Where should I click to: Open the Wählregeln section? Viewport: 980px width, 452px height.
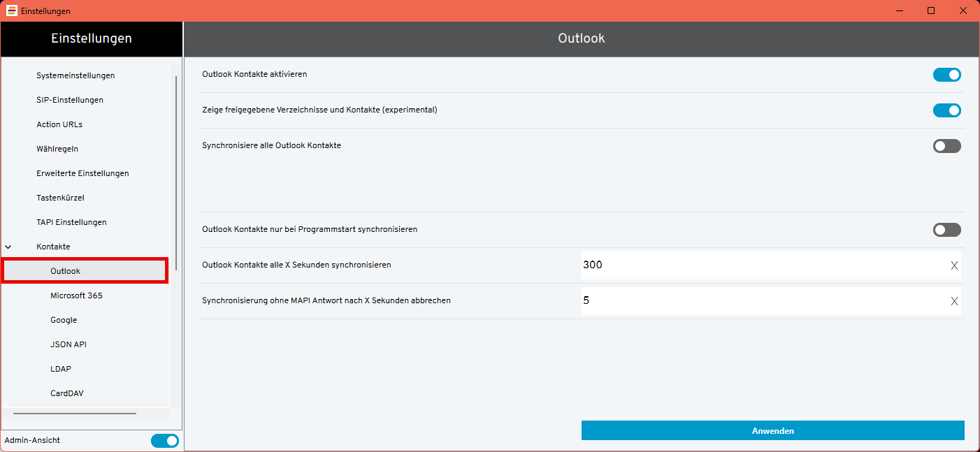57,149
